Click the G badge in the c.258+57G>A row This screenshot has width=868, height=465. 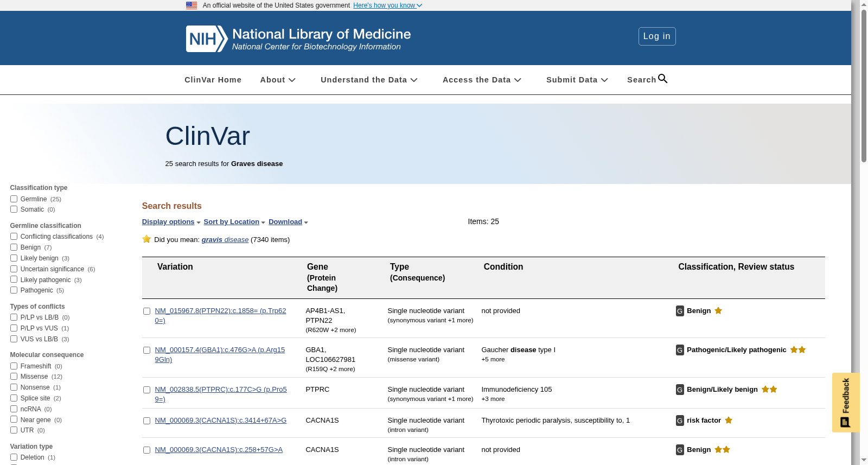pyautogui.click(x=680, y=450)
